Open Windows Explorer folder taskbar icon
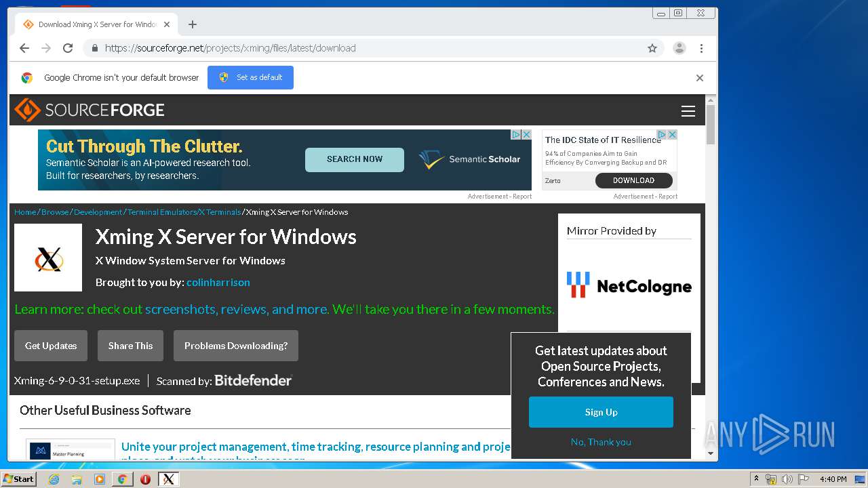The width and height of the screenshot is (868, 488). point(77,479)
